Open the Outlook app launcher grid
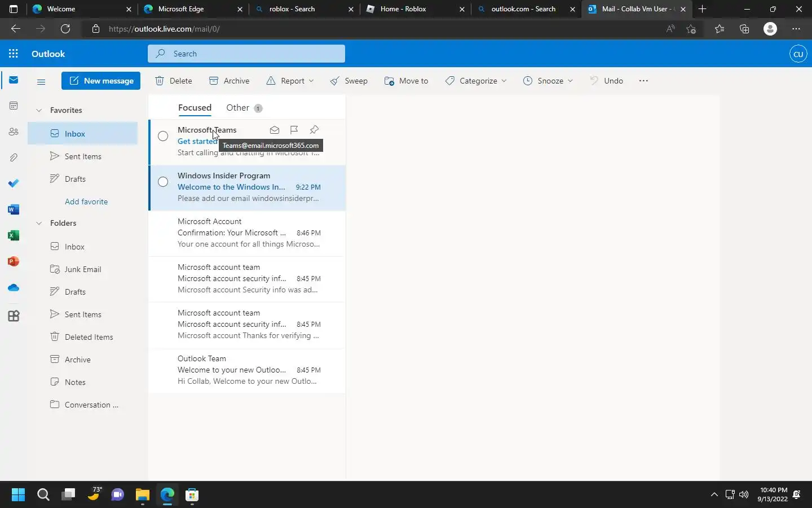The width and height of the screenshot is (812, 508). click(14, 54)
